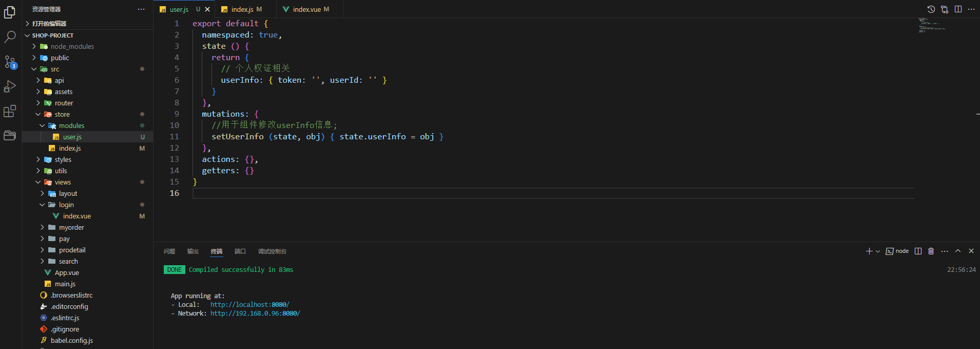The width and height of the screenshot is (980, 349).
Task: Click the editor minimap preview
Action: tap(932, 25)
